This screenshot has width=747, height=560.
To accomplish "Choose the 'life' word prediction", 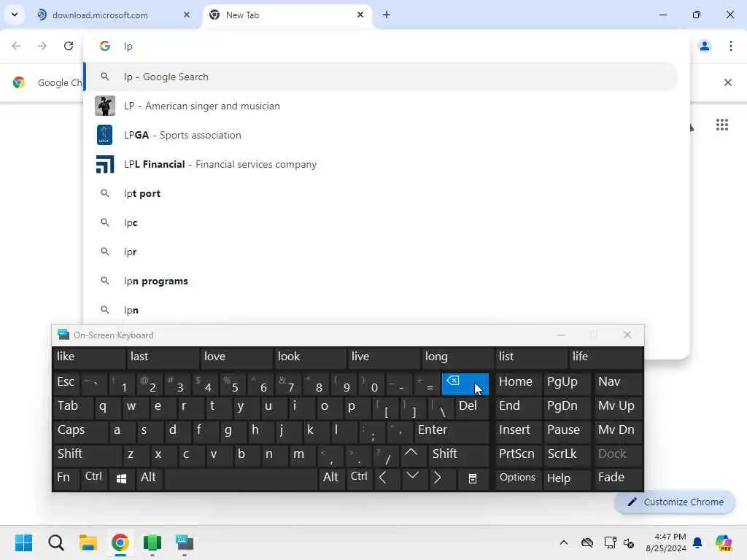I will coord(605,357).
